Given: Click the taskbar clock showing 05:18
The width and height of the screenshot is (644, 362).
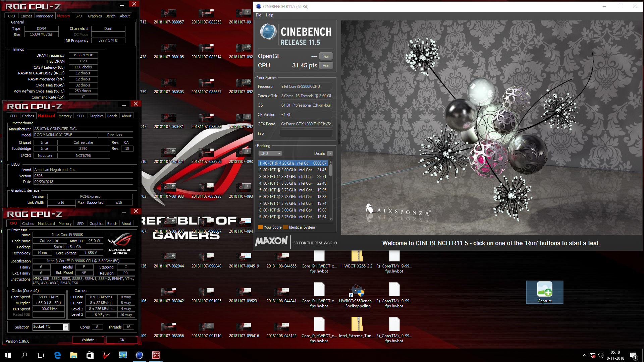Looking at the screenshot, I should 615,355.
